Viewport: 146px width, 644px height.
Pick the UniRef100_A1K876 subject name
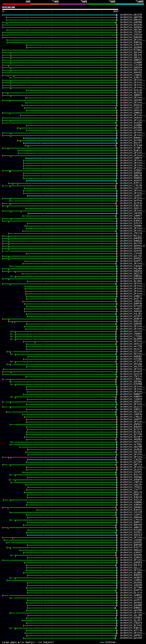(x=131, y=180)
